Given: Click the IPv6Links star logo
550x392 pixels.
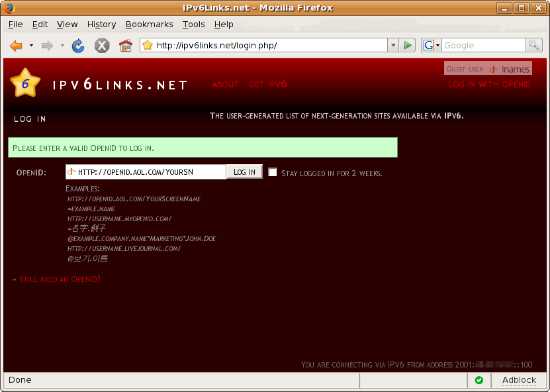Looking at the screenshot, I should click(x=25, y=83).
